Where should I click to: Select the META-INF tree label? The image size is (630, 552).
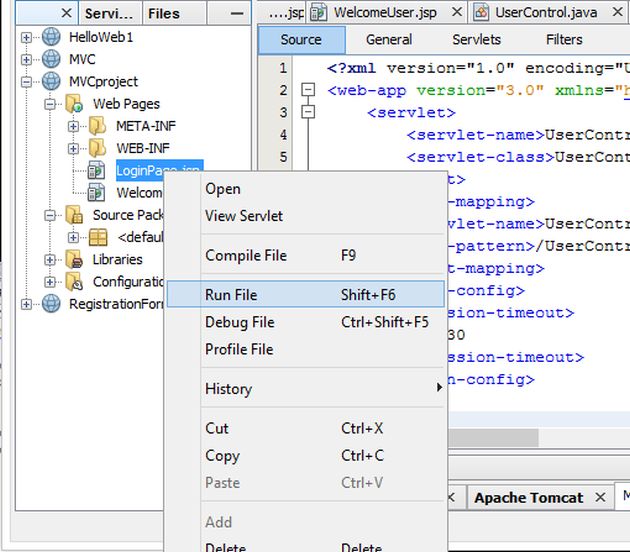point(146,126)
